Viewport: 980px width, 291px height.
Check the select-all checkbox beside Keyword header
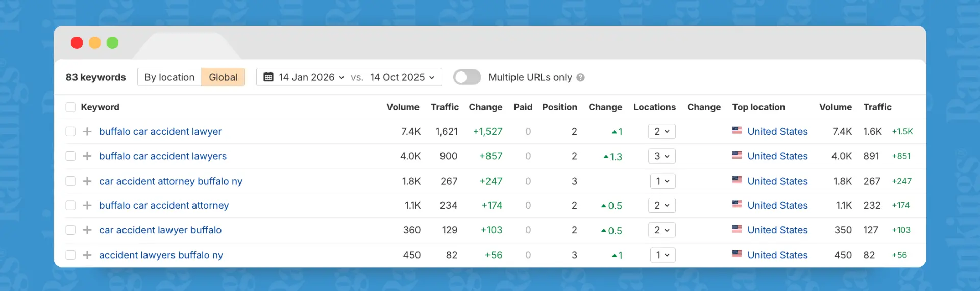click(70, 107)
